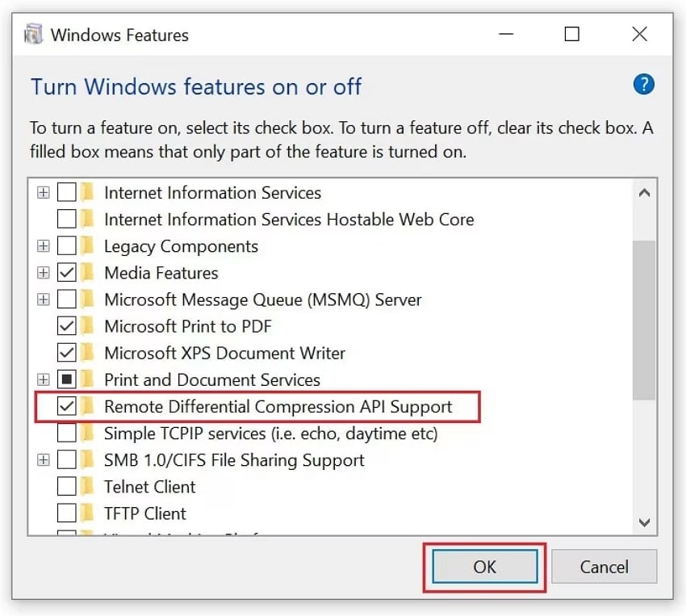This screenshot has height=616, width=686.
Task: Click the Media Features folder icon
Action: click(88, 273)
